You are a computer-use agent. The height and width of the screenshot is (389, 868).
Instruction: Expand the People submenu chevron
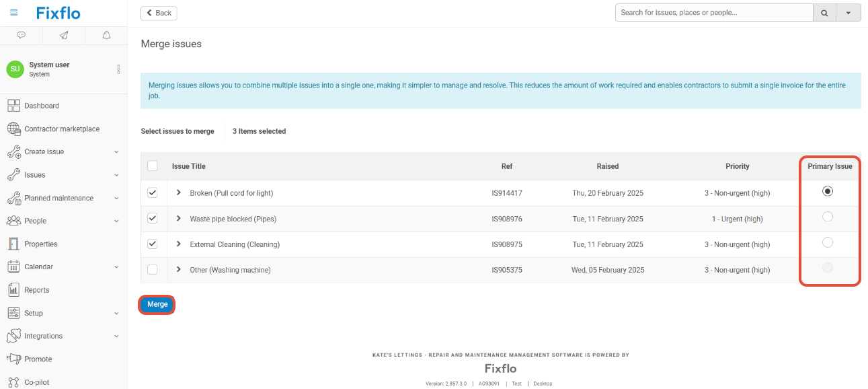[116, 221]
